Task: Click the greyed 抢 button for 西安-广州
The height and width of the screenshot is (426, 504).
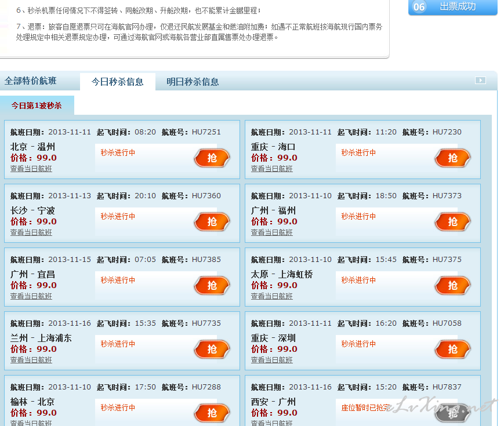Action: pos(452,413)
